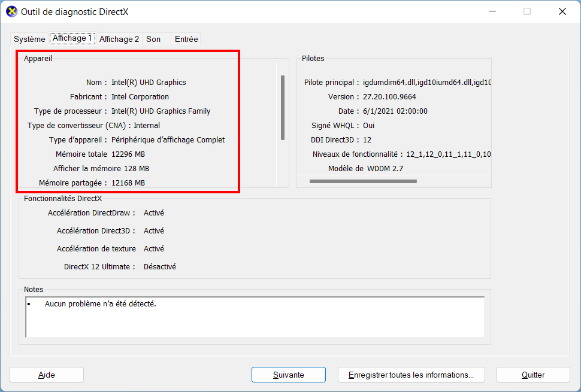Select the text Intel(R) UHD Graphics

tap(149, 82)
